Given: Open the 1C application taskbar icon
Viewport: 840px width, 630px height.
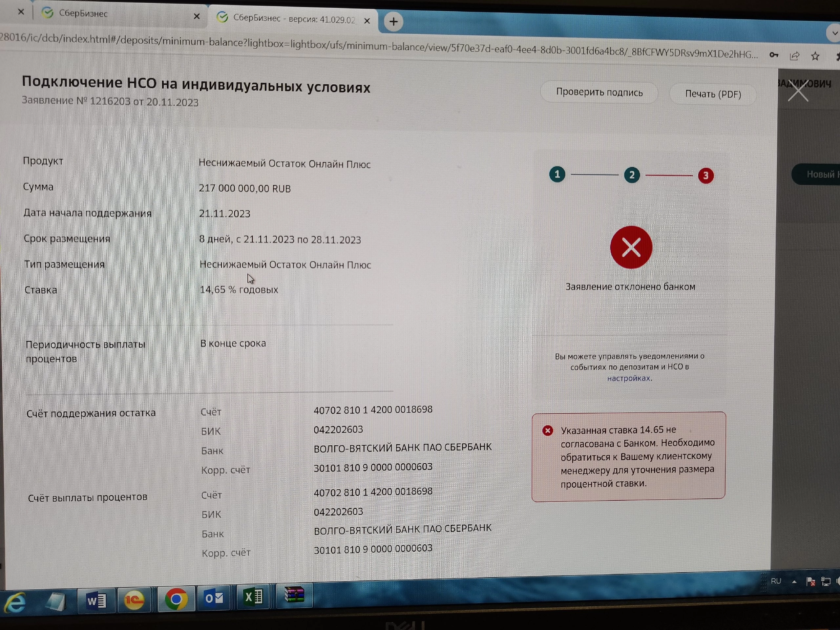Looking at the screenshot, I should pos(134,600).
